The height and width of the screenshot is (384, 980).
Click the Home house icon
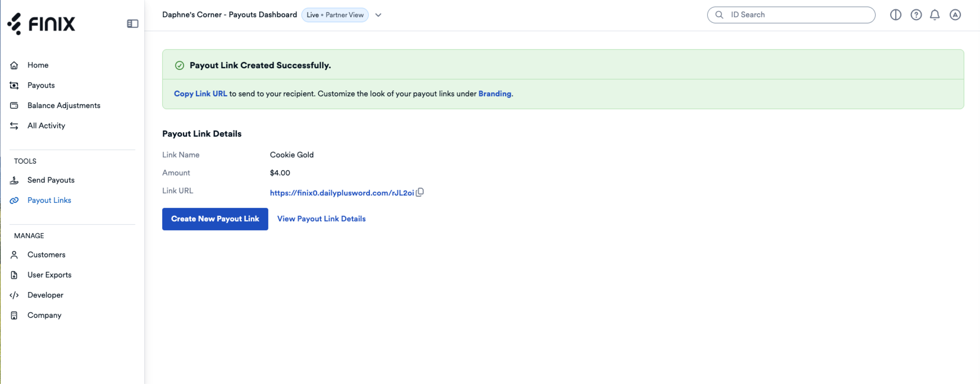[x=14, y=65]
